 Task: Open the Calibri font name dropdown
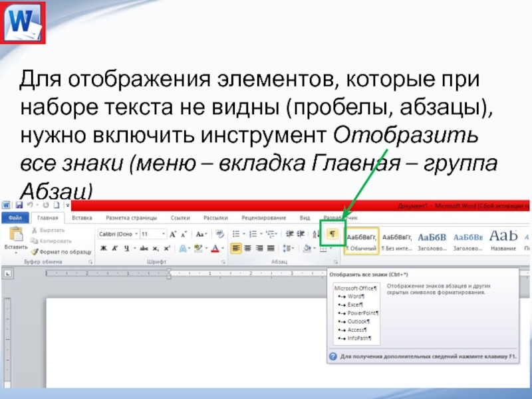(x=136, y=234)
